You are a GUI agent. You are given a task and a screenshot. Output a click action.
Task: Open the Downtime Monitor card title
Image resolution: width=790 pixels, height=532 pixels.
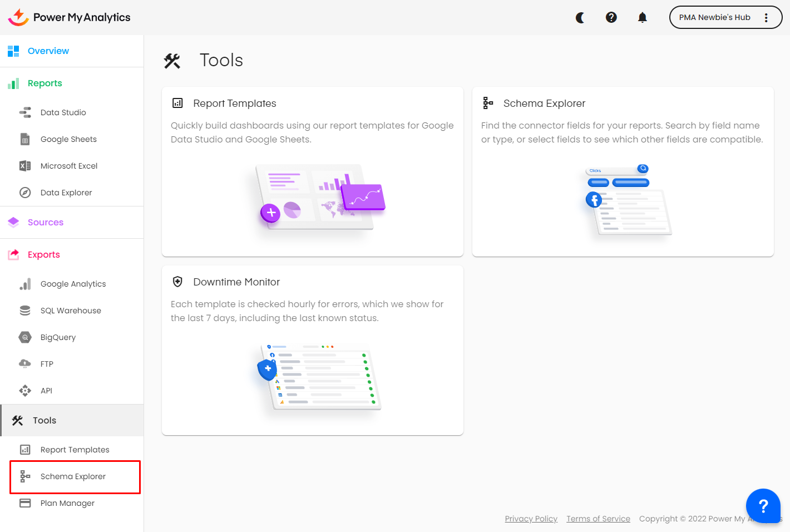(x=236, y=282)
